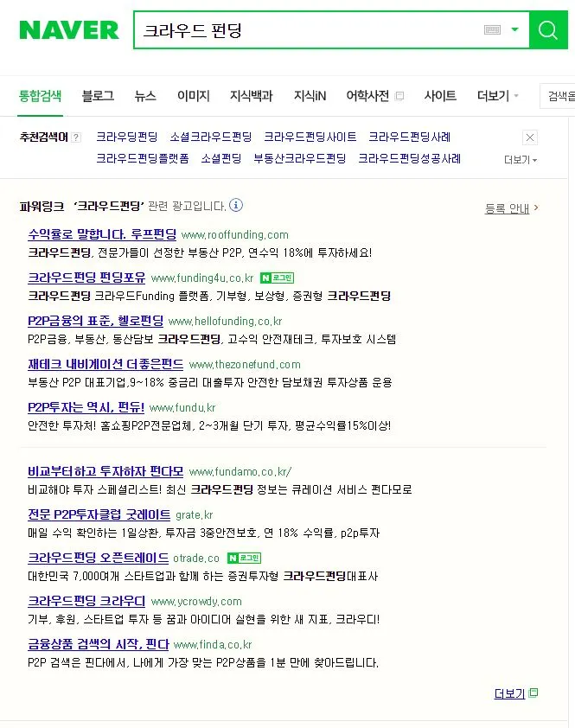Screen dimensions: 575x728
Task: Open the on-screen keyboard icon in search box
Action: [x=492, y=30]
